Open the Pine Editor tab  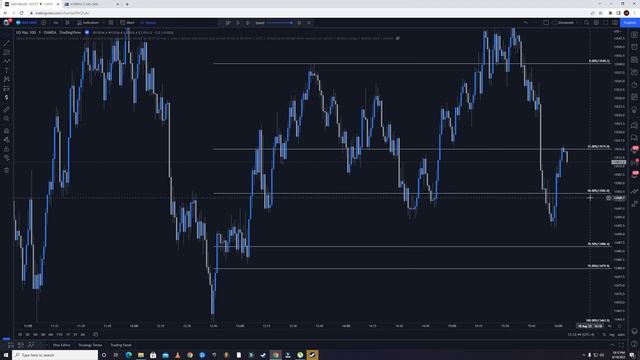pyautogui.click(x=61, y=345)
